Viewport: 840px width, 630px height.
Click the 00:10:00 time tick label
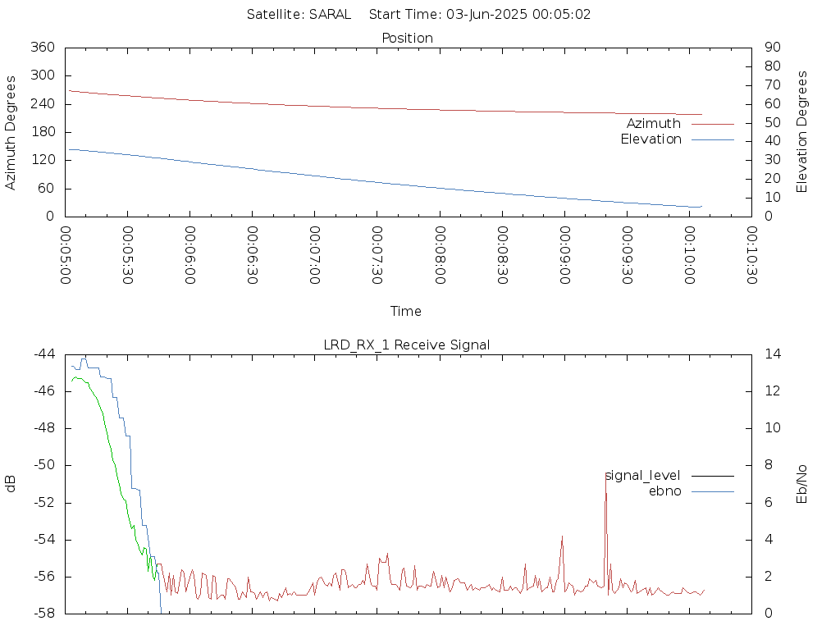(x=689, y=255)
